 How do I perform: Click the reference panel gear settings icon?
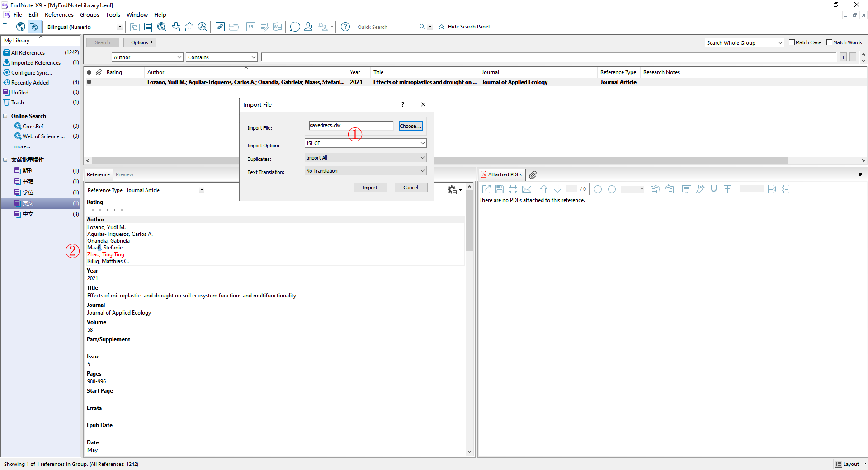click(452, 190)
